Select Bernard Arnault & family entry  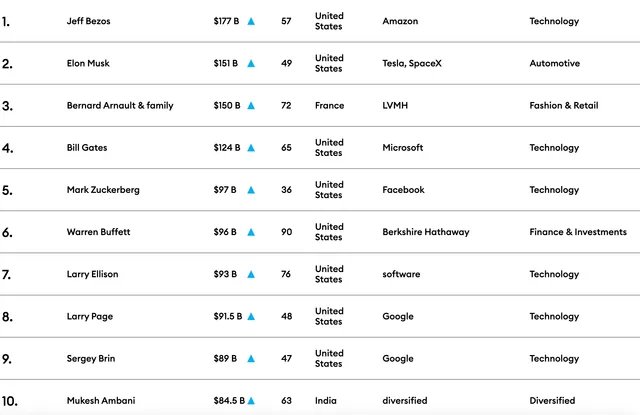click(x=120, y=106)
